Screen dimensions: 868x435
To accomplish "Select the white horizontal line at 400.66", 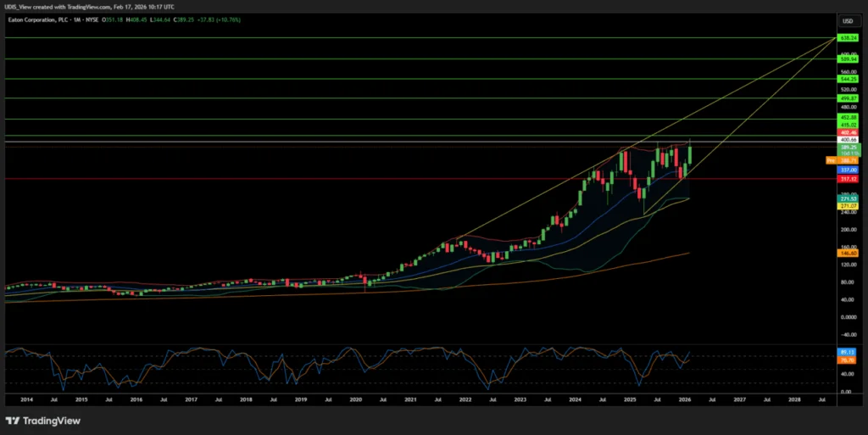I will click(x=420, y=142).
